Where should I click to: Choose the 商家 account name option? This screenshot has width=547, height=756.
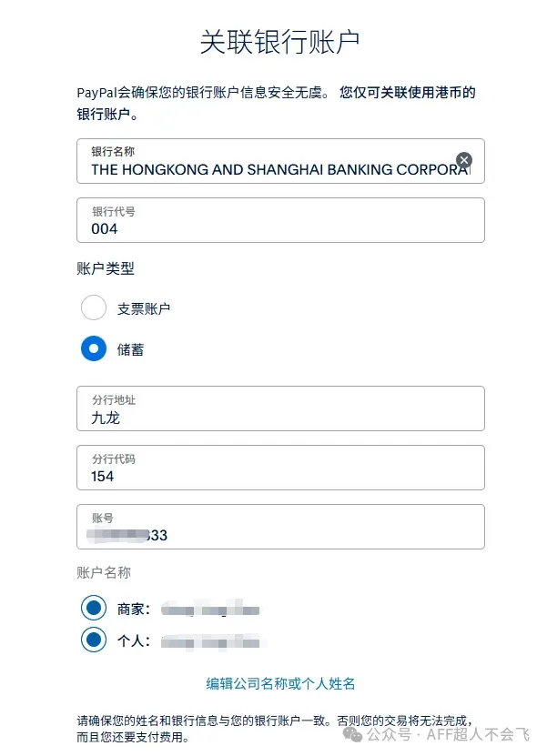(94, 608)
